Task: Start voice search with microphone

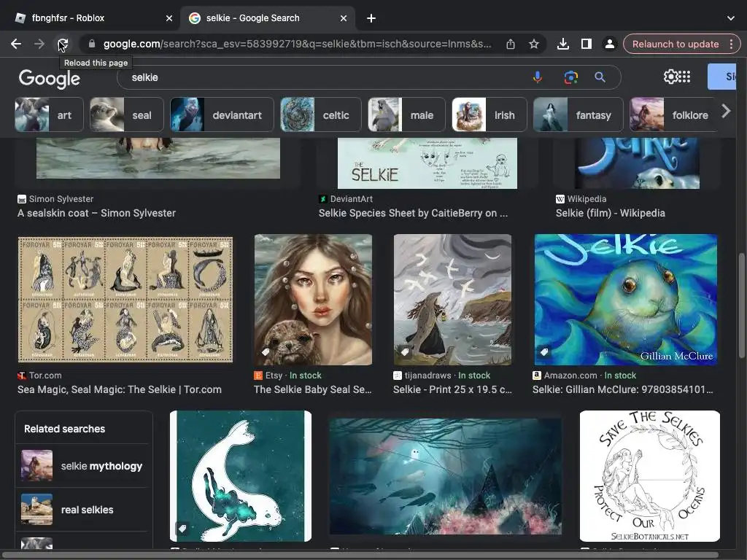Action: click(x=538, y=77)
